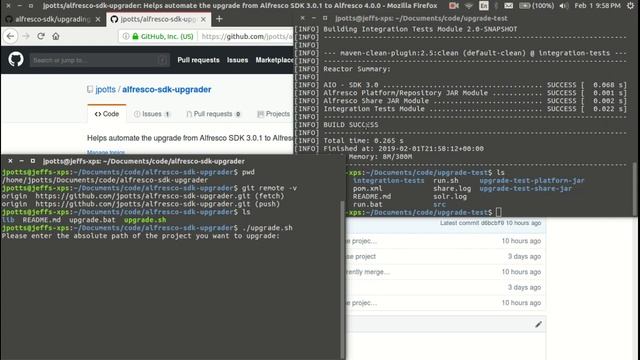Open the jpotts user profile link
640x360 pixels.
point(106,89)
